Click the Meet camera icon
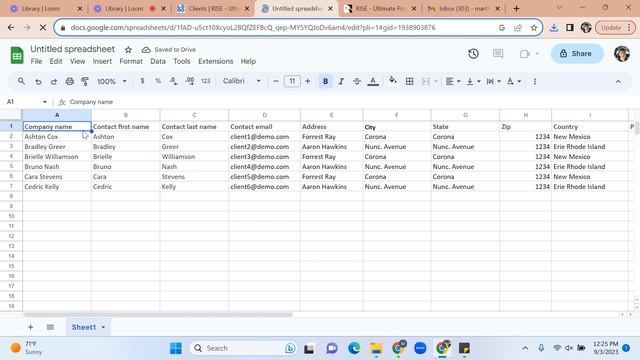 pos(524,53)
